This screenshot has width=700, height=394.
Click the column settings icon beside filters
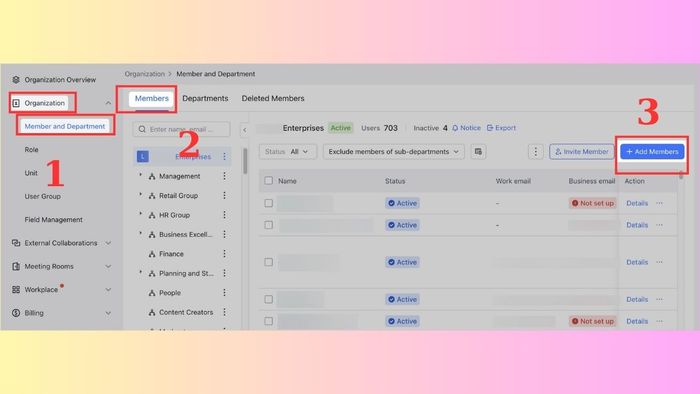478,152
